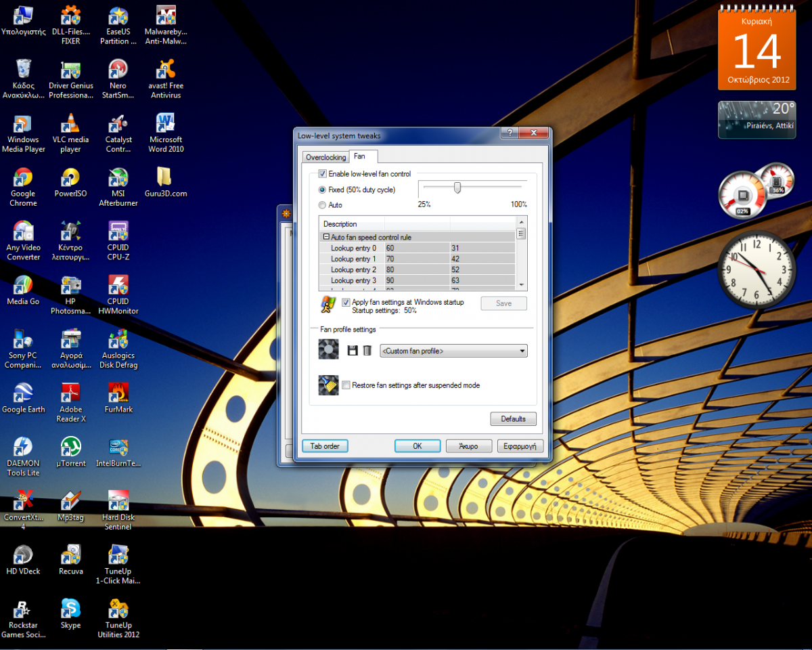This screenshot has height=650, width=812.
Task: Click the CPU meter gadget
Action: (756, 191)
